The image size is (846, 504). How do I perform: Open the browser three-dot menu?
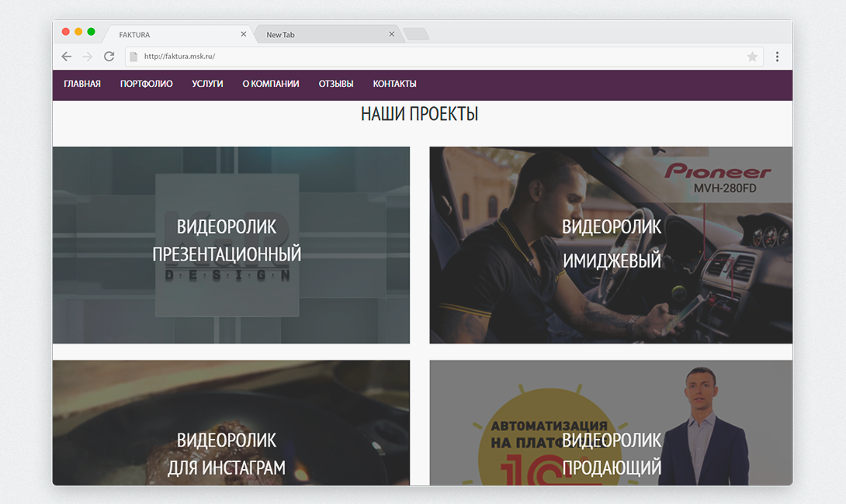click(777, 57)
